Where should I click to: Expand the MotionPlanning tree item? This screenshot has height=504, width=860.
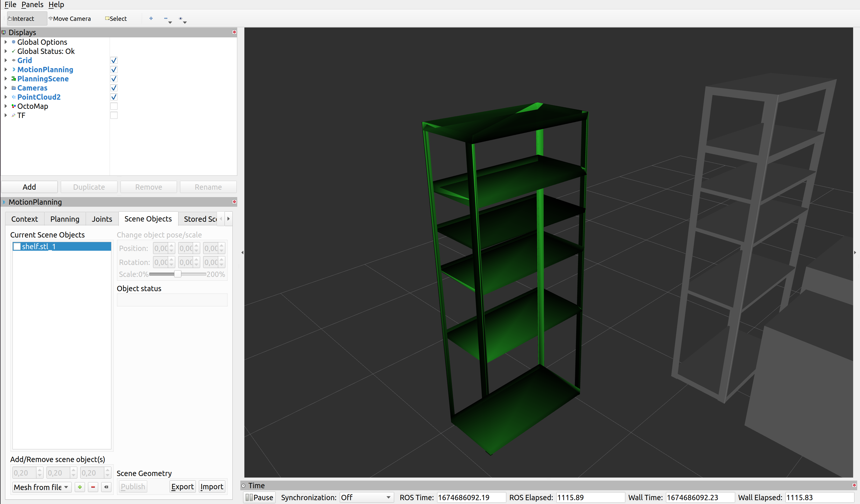[x=5, y=70]
